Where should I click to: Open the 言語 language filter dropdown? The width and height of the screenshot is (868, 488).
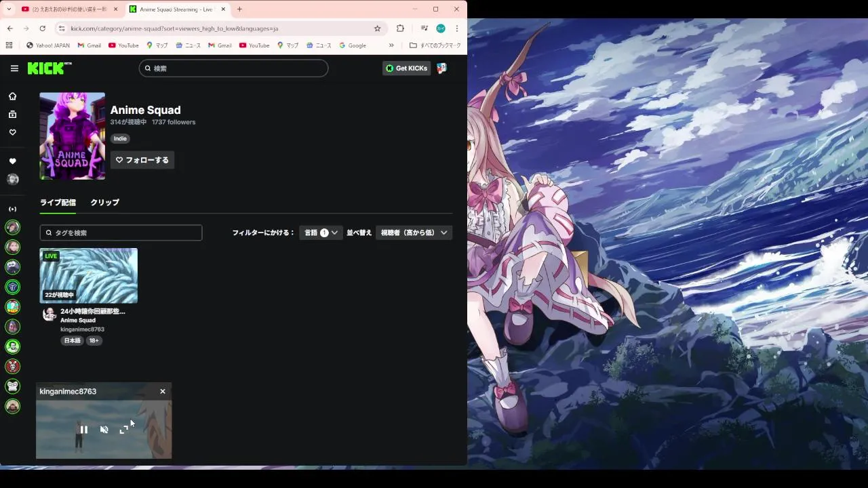click(x=321, y=232)
